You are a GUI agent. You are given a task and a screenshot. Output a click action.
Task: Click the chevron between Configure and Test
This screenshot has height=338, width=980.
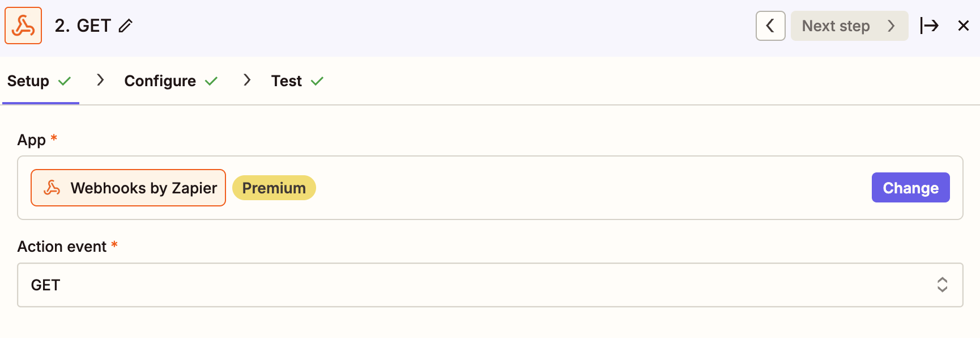click(247, 80)
